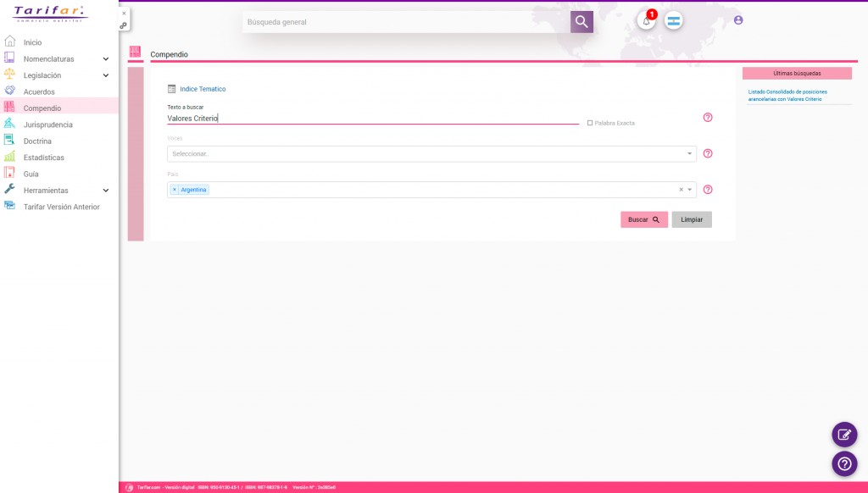
Task: Remove the Argentina tag
Action: [x=175, y=190]
